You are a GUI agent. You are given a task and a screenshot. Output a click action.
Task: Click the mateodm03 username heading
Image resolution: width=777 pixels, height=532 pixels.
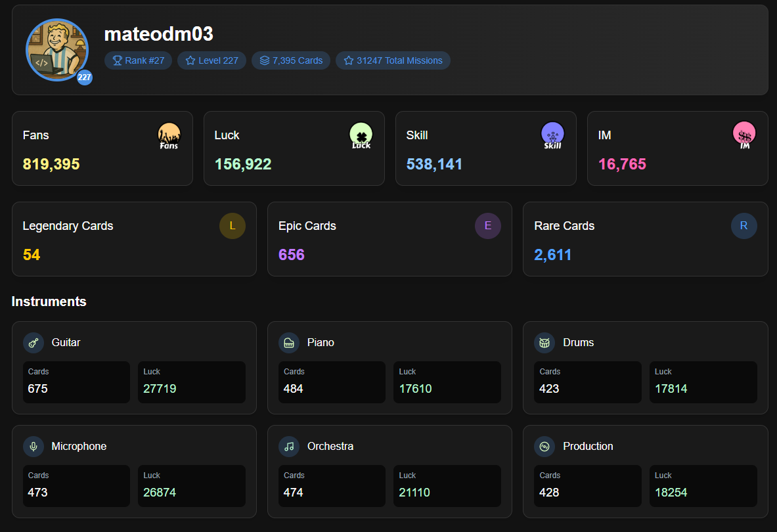coord(159,34)
